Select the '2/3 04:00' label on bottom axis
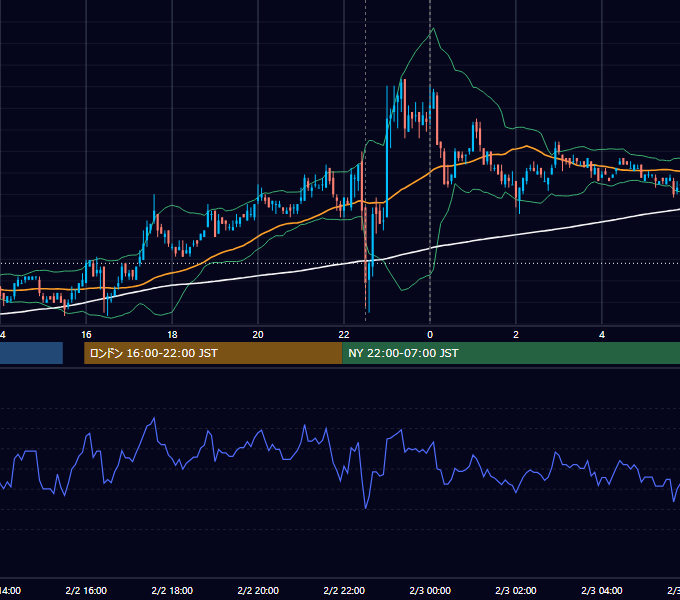The width and height of the screenshot is (680, 600). pyautogui.click(x=602, y=590)
